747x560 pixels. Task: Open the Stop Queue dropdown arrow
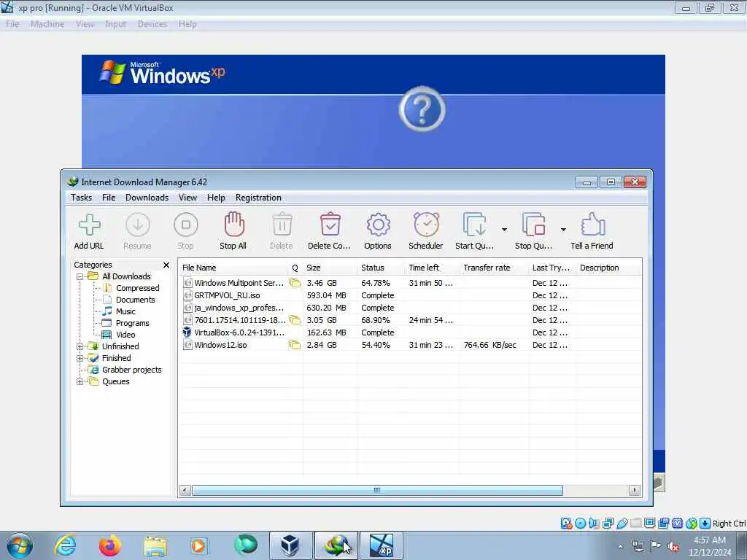(x=563, y=230)
